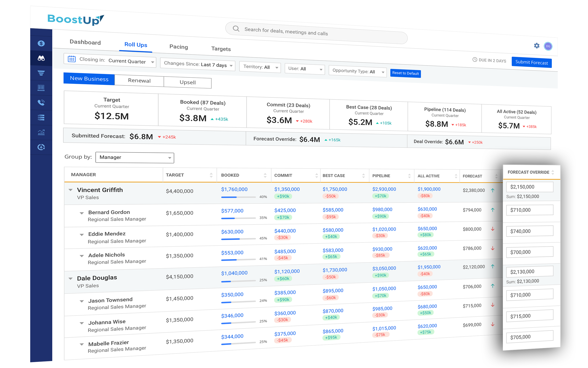Collapse the Vincent Griffith row
Viewport: 588px width, 368px height.
[70, 190]
